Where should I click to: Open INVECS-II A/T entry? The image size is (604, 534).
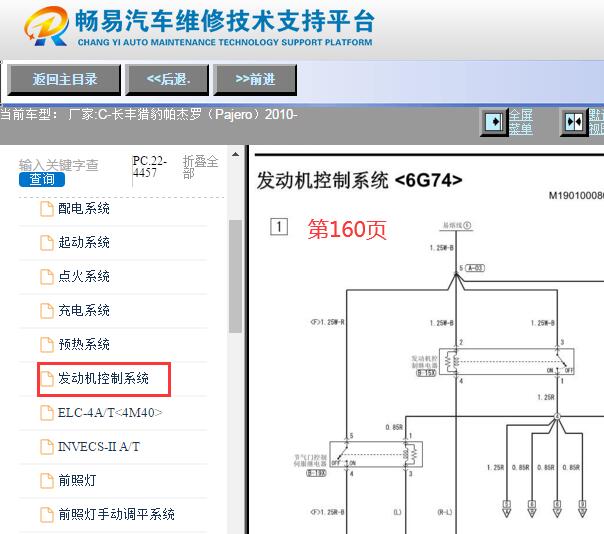[x=99, y=447]
